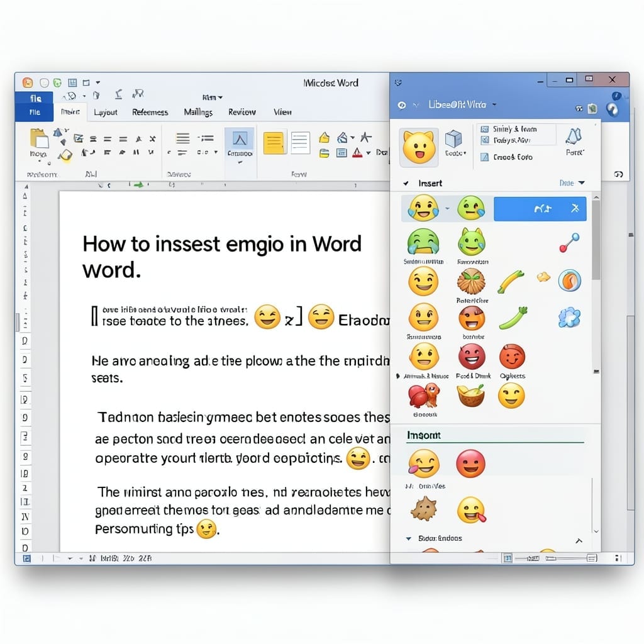Open the Review ribbon tab
The height and width of the screenshot is (644, 644).
point(242,112)
